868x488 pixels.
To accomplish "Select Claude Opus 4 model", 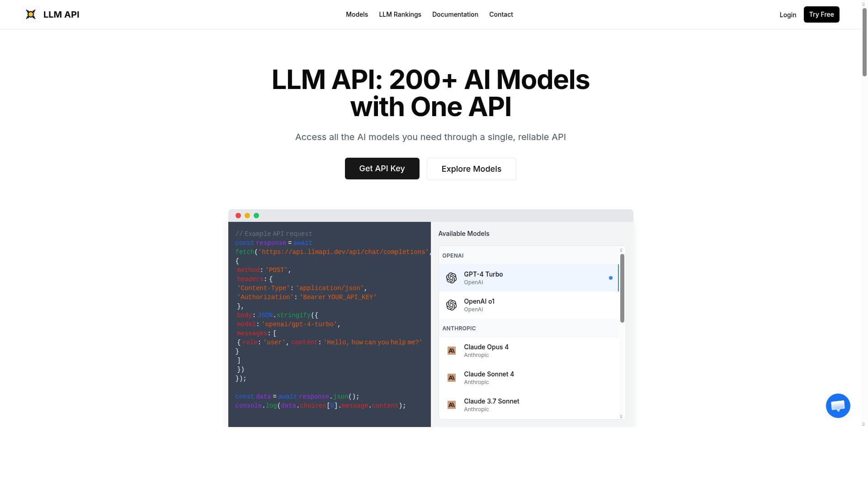I will (529, 351).
